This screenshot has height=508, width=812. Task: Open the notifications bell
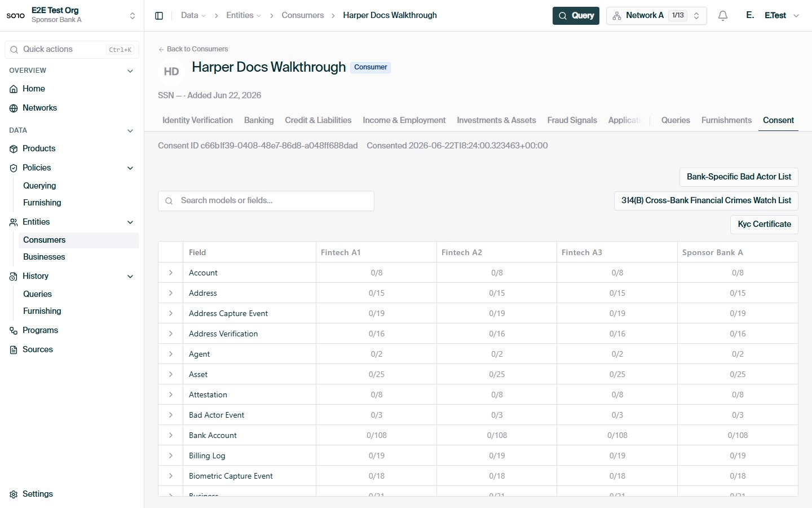point(723,16)
